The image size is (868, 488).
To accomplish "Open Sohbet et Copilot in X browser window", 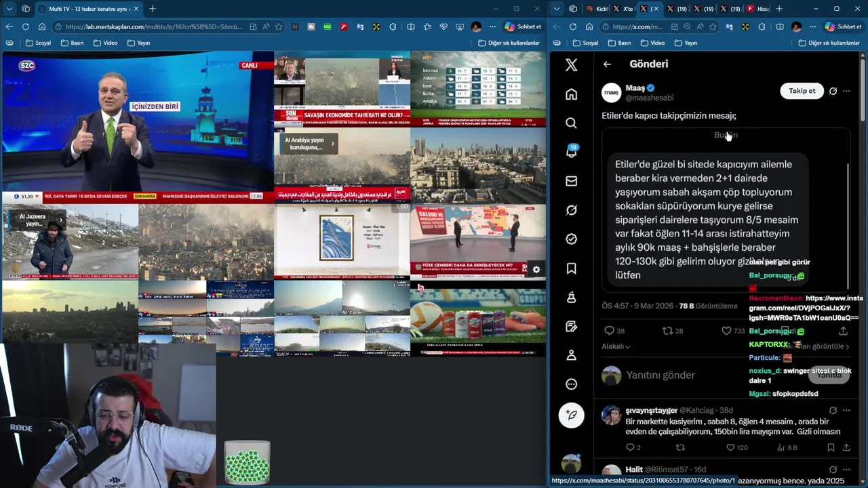I will coord(843,26).
